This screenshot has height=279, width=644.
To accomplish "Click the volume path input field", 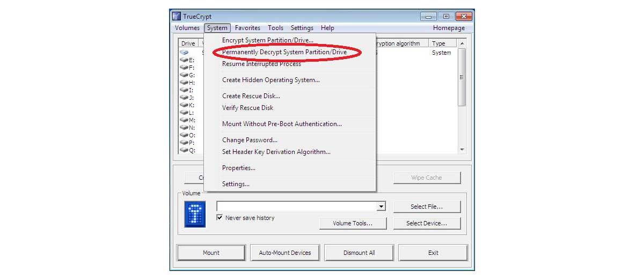I will pos(297,207).
